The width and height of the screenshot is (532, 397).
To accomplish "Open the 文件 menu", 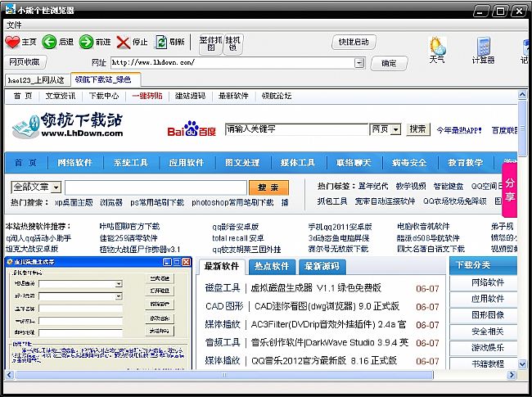I will coord(14,25).
